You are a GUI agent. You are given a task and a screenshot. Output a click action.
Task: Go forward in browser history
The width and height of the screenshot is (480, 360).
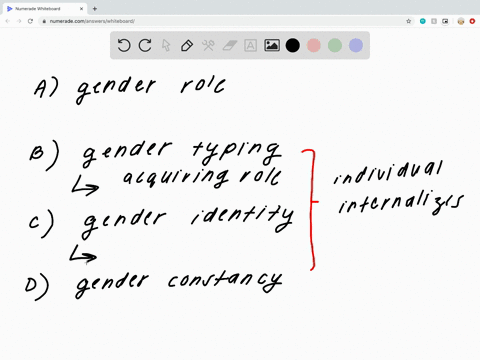[19, 21]
